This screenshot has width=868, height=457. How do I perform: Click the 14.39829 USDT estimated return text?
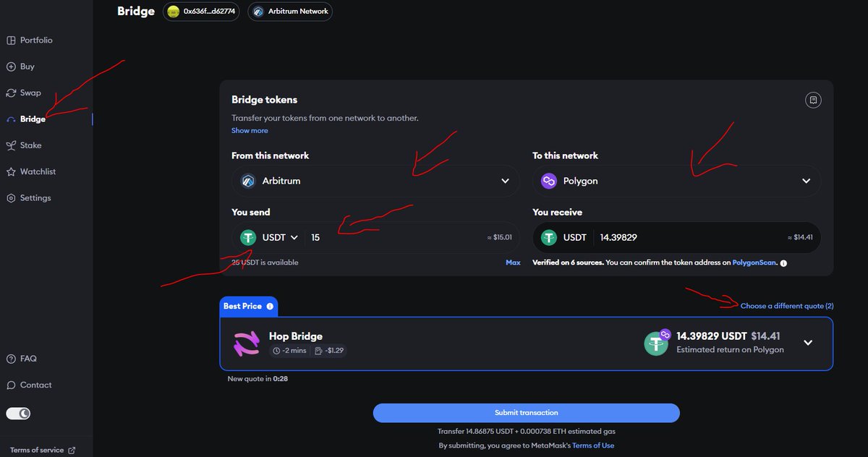pyautogui.click(x=712, y=336)
